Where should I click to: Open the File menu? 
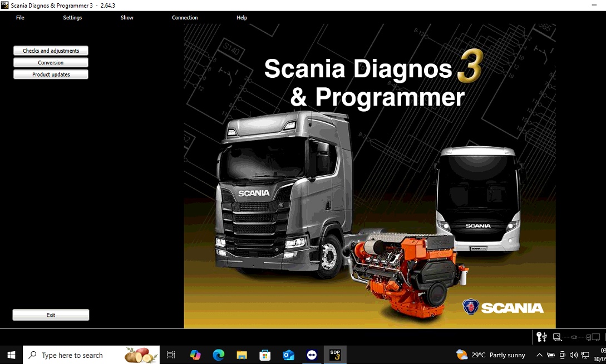click(20, 17)
